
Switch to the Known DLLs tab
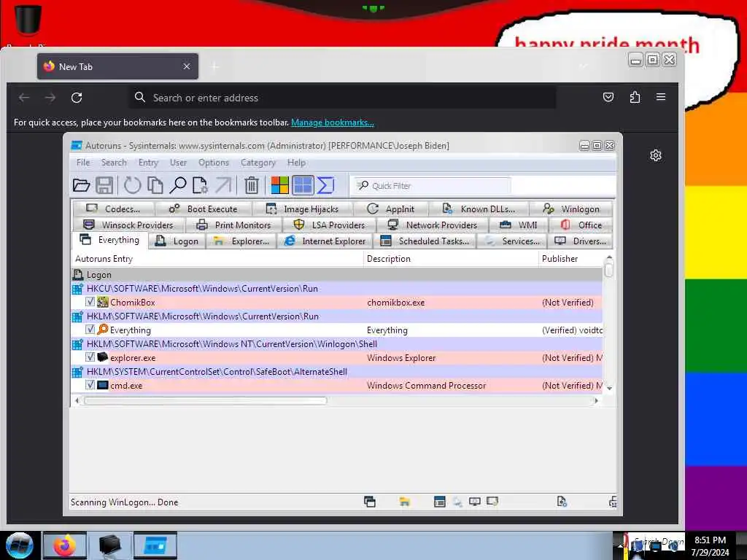click(479, 209)
